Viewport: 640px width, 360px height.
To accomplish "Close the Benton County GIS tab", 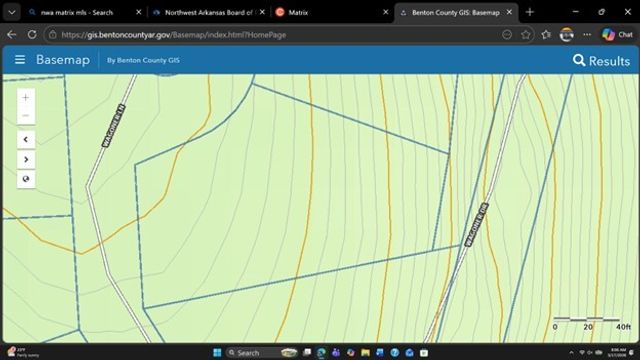I will tap(509, 13).
